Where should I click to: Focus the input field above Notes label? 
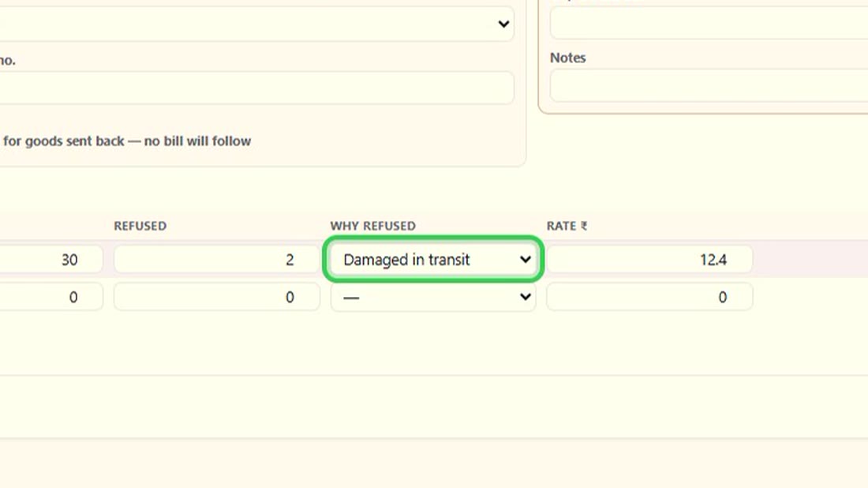[x=709, y=23]
